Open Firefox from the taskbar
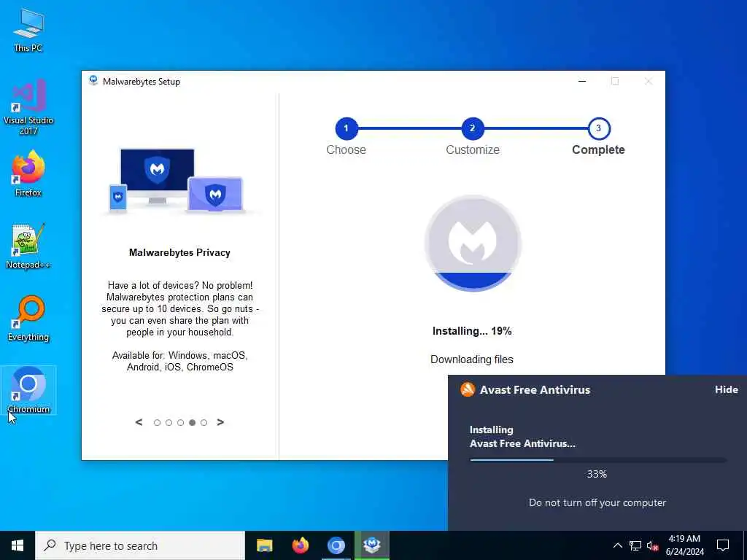Viewport: 747px width, 560px height. (x=300, y=545)
